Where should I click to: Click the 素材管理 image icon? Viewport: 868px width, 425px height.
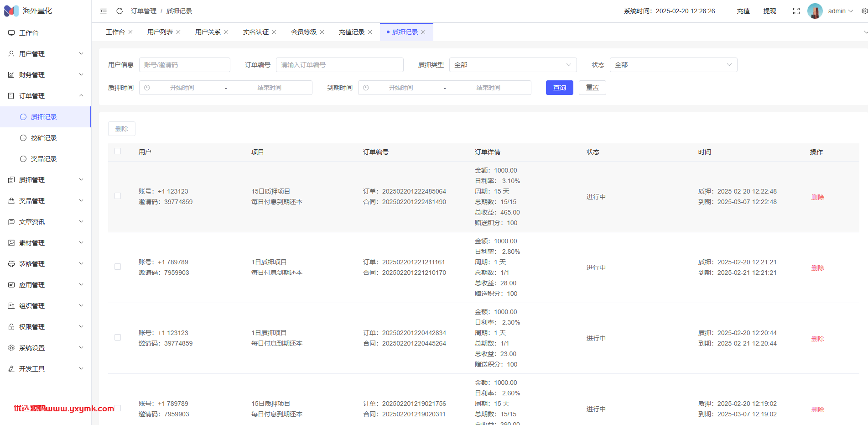point(11,243)
